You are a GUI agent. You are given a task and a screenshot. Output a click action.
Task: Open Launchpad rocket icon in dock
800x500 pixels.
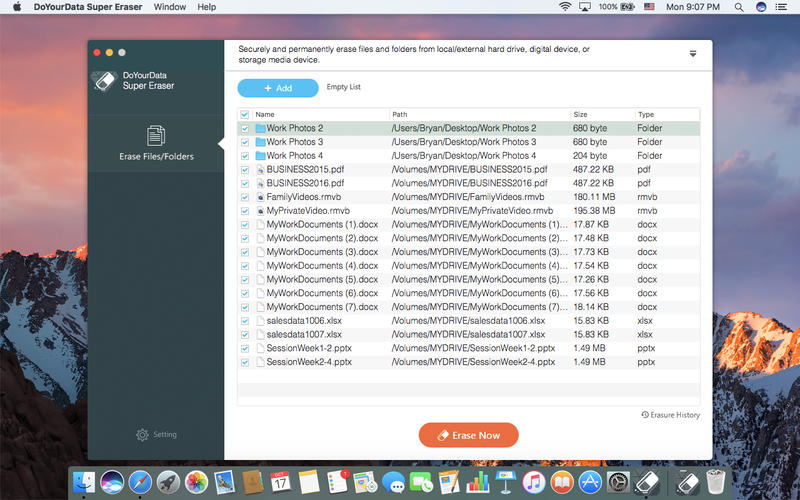pyautogui.click(x=168, y=482)
